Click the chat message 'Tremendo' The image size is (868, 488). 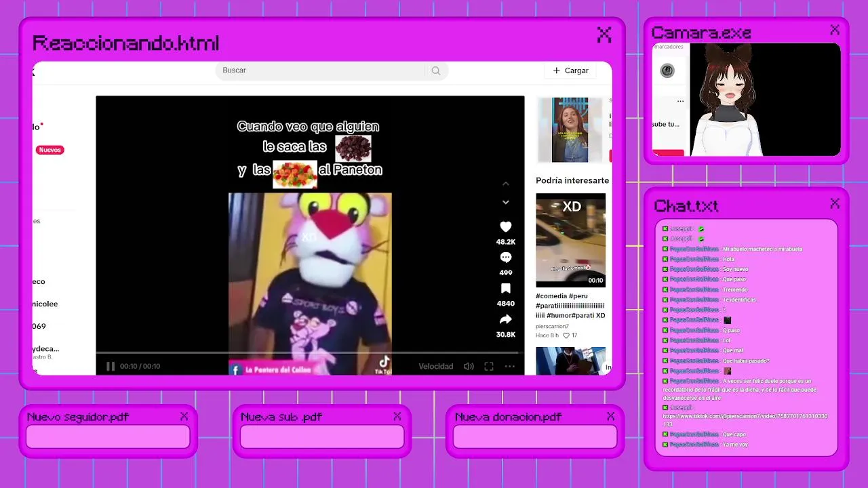click(x=735, y=289)
